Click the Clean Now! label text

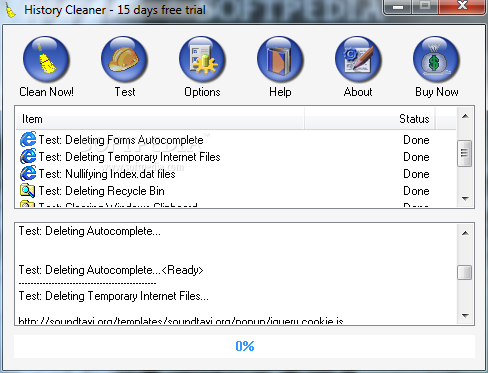(x=46, y=92)
